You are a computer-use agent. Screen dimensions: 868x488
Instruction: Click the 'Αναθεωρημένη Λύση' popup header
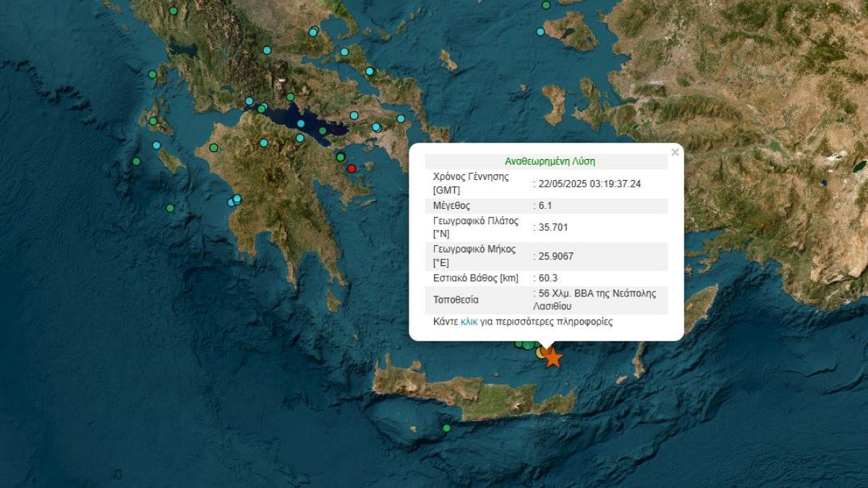click(x=550, y=162)
